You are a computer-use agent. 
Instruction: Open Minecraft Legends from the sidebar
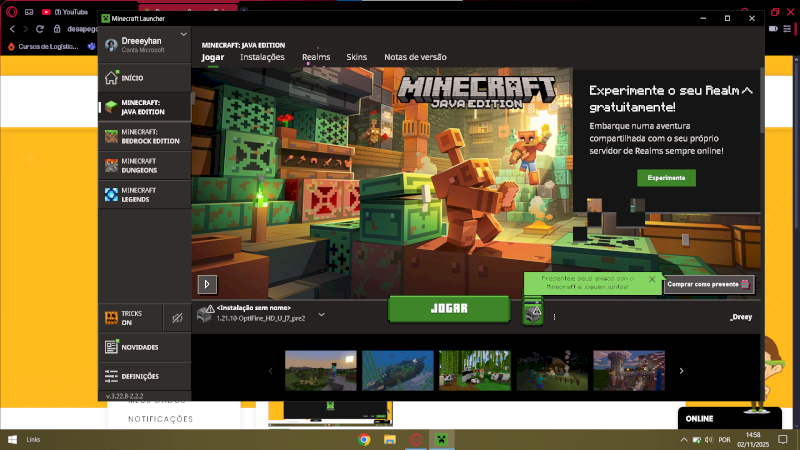point(111,195)
